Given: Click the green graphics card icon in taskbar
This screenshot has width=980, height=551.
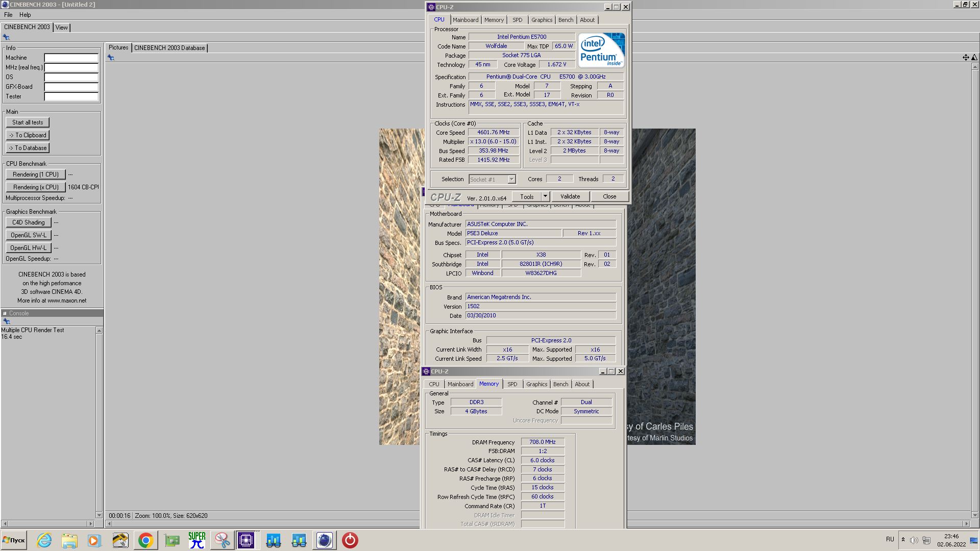Looking at the screenshot, I should pos(172,540).
